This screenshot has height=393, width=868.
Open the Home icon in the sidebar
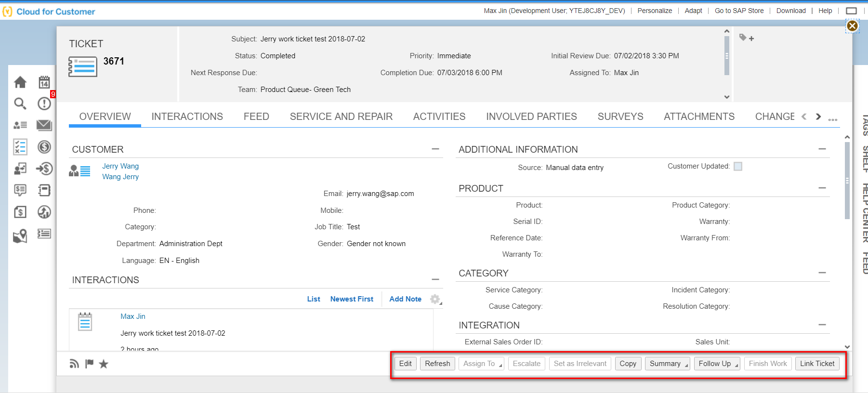[x=20, y=82]
